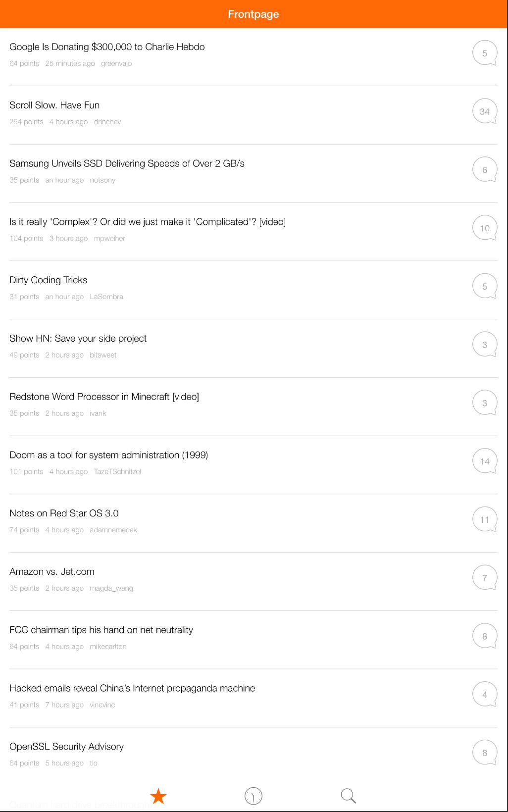The image size is (508, 812).
Task: Open 'FCC chairman tips his hand' article
Action: point(101,630)
